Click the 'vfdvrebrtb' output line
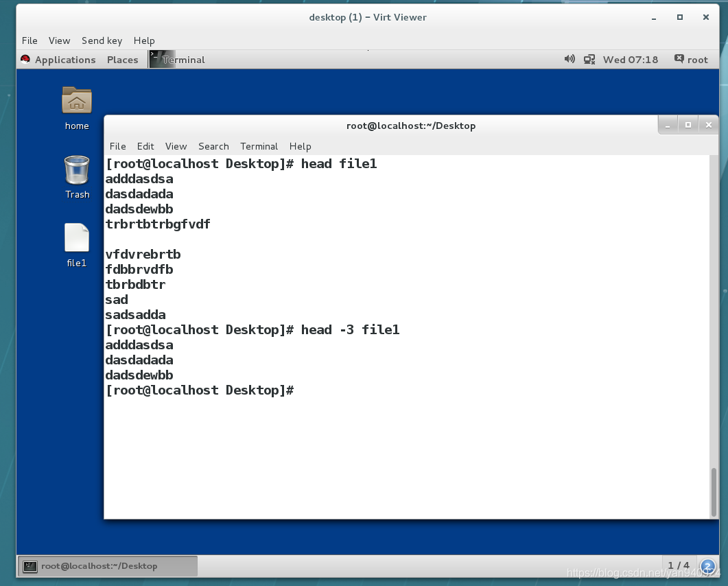The image size is (728, 586). click(x=143, y=255)
